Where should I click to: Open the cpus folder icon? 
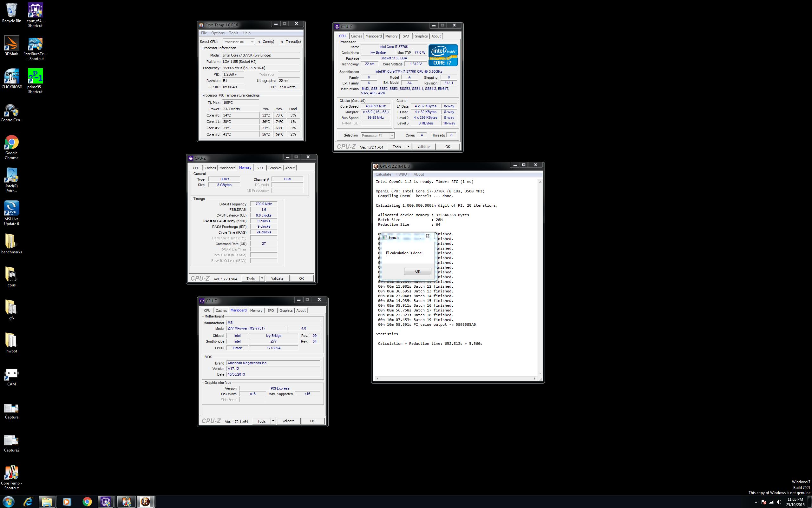coord(11,277)
